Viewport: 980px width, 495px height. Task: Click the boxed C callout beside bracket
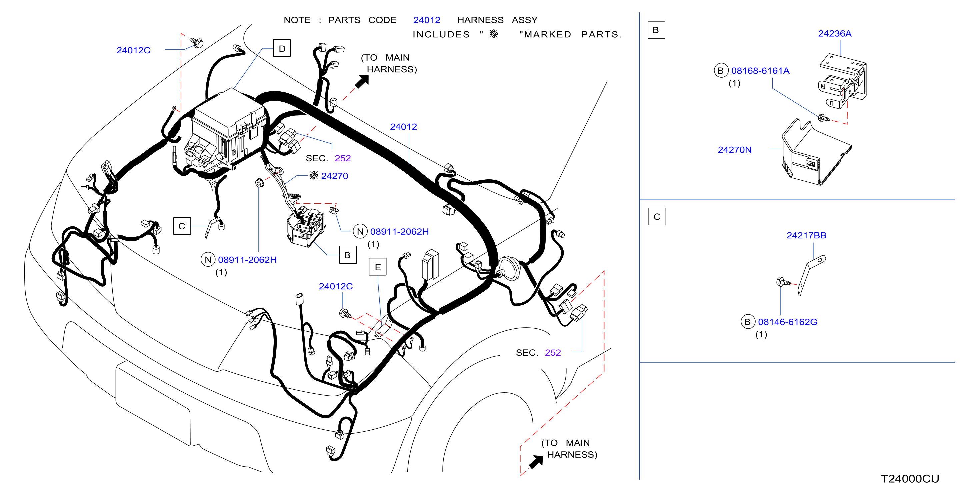click(182, 226)
